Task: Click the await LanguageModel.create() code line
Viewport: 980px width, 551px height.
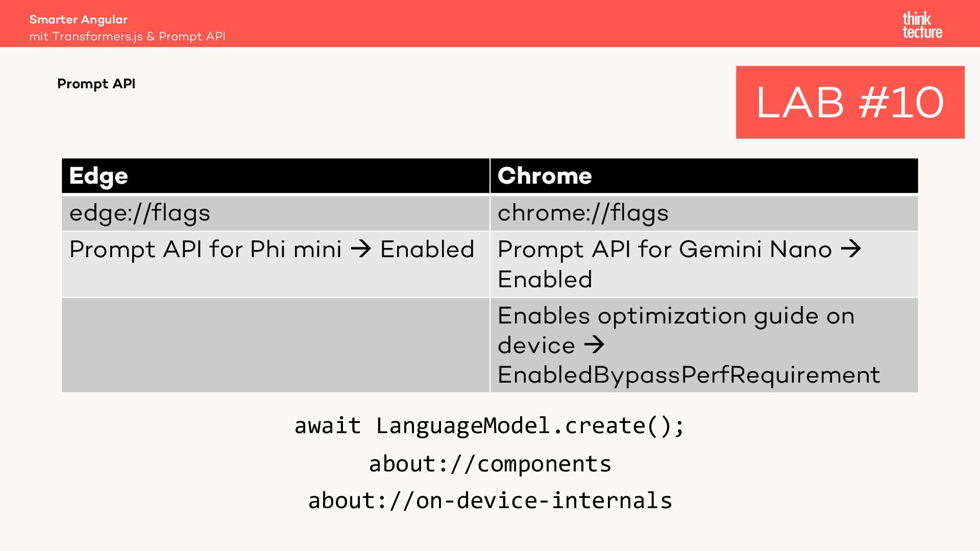Action: 489,425
